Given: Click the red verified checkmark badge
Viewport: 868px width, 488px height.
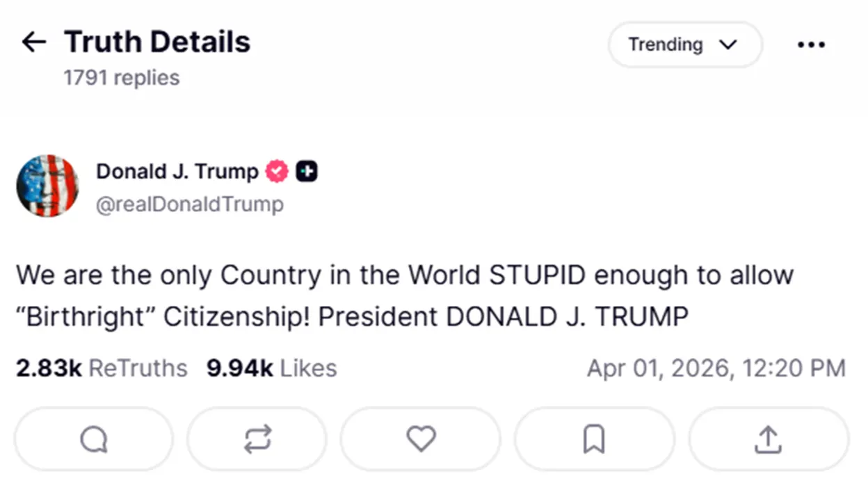Looking at the screenshot, I should pyautogui.click(x=277, y=172).
